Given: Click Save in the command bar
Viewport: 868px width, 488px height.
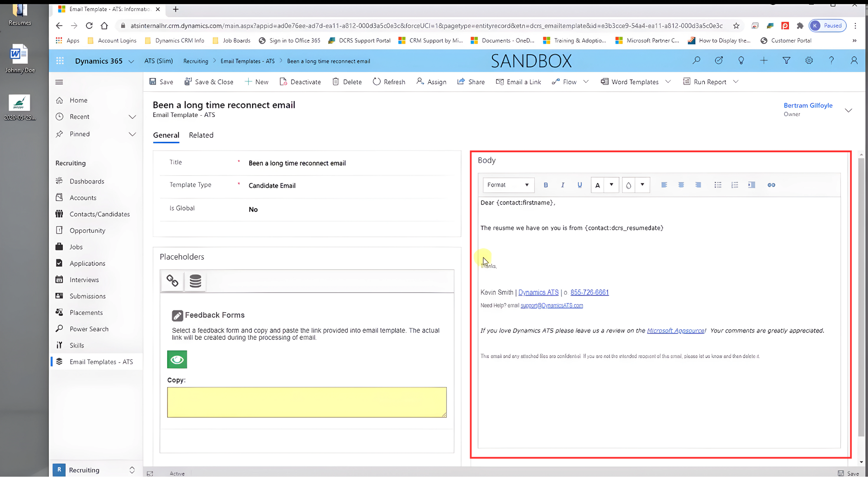Looking at the screenshot, I should (x=161, y=82).
